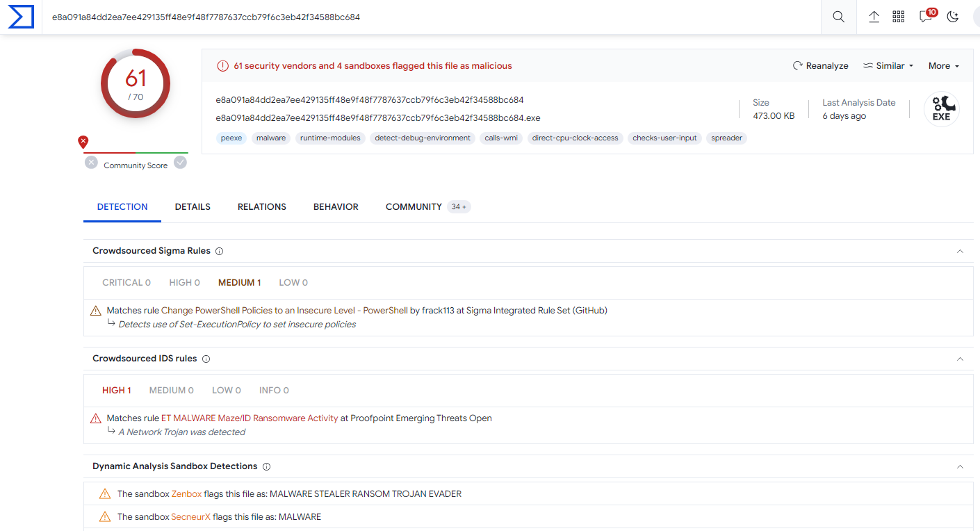This screenshot has height=531, width=980.
Task: Click info icon beside Dynamic Analysis Sandbox Detections
Action: (266, 466)
